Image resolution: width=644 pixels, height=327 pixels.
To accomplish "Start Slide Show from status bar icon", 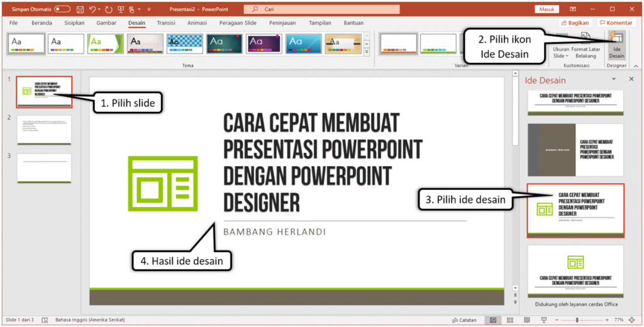I will point(544,319).
